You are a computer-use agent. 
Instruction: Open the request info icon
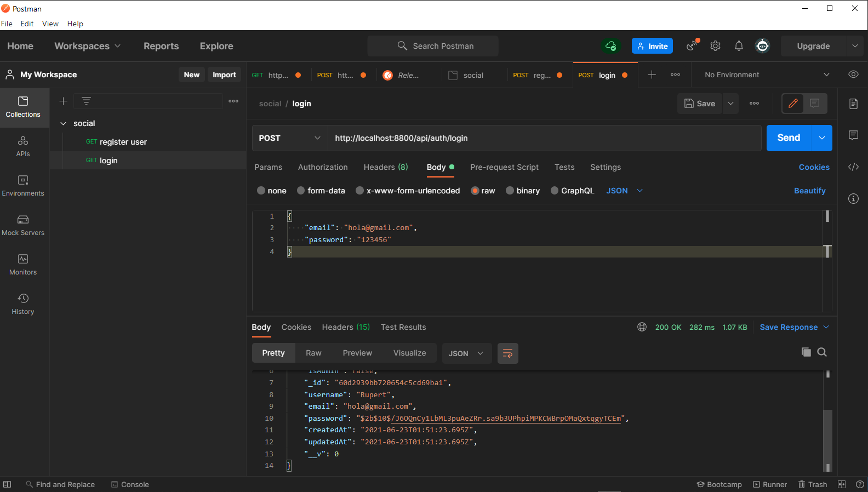(x=853, y=198)
